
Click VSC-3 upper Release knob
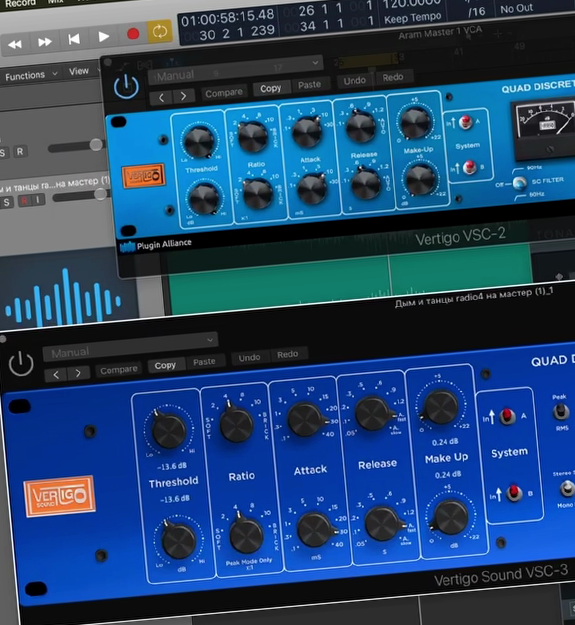tap(372, 413)
